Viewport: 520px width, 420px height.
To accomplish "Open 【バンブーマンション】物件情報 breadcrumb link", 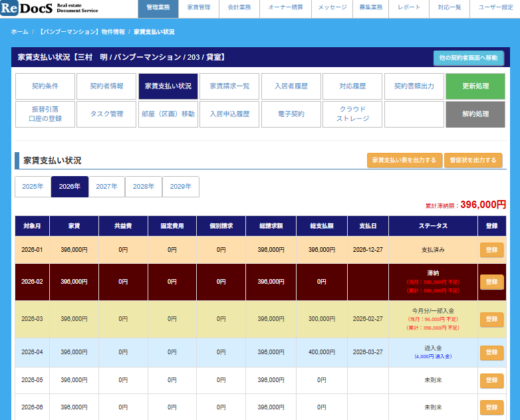I will (82, 32).
